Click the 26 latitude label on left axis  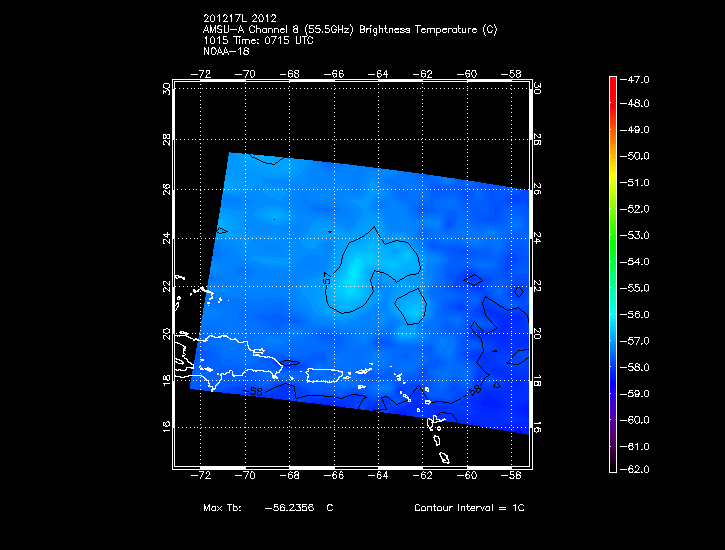point(166,189)
